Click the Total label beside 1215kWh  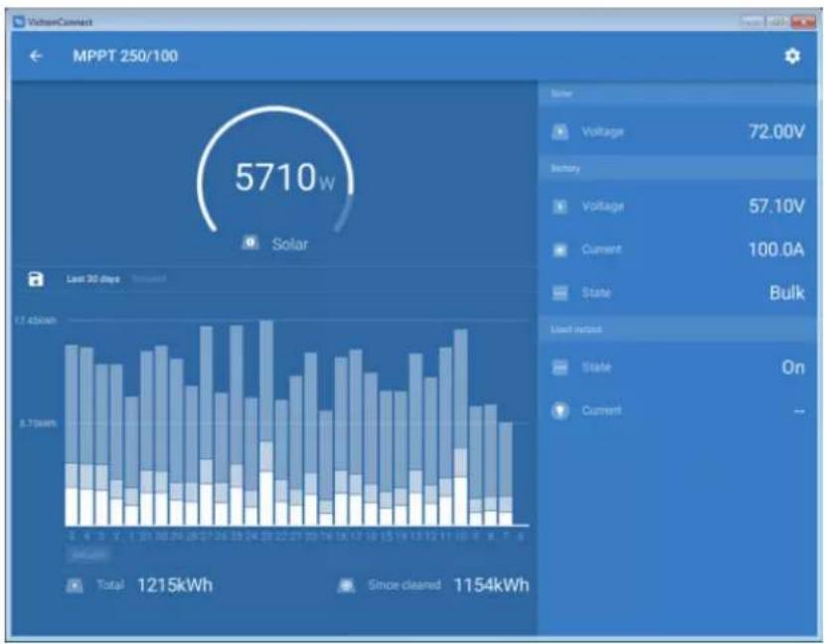coord(110,585)
